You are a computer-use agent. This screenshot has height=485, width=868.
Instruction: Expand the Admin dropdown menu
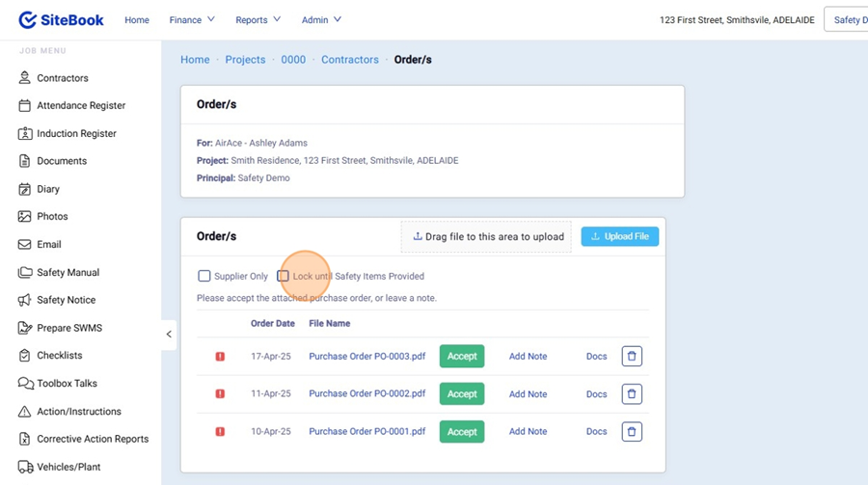[321, 19]
